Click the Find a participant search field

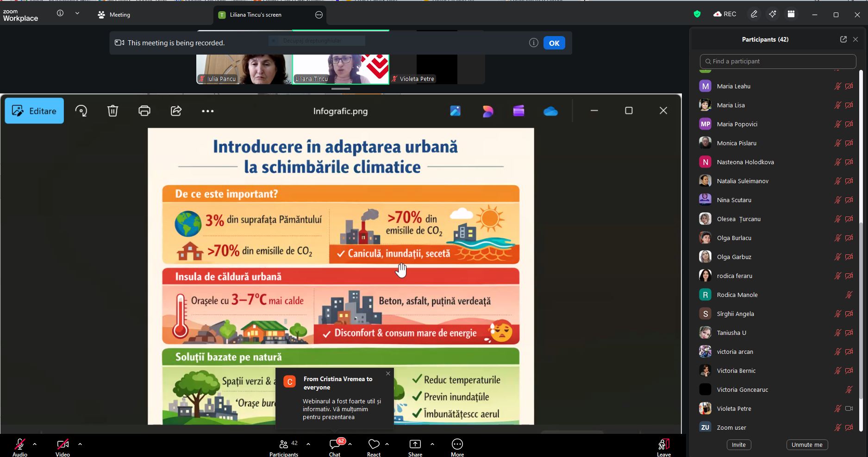(x=778, y=61)
